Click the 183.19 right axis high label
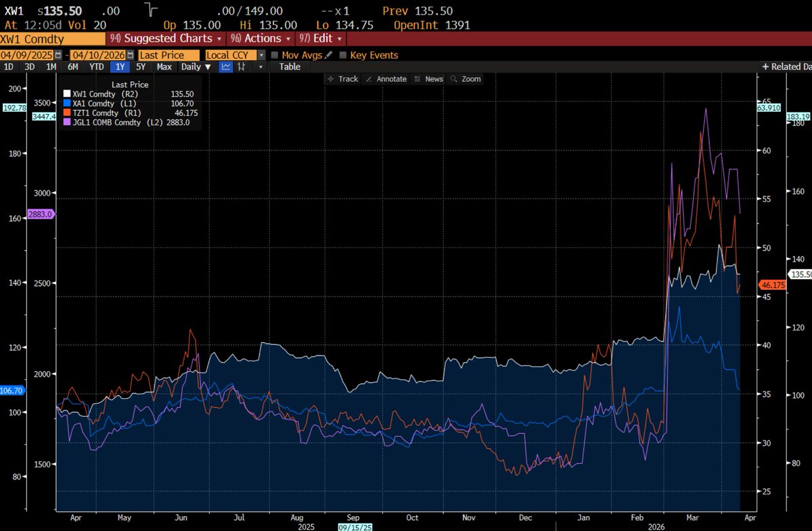 [799, 116]
